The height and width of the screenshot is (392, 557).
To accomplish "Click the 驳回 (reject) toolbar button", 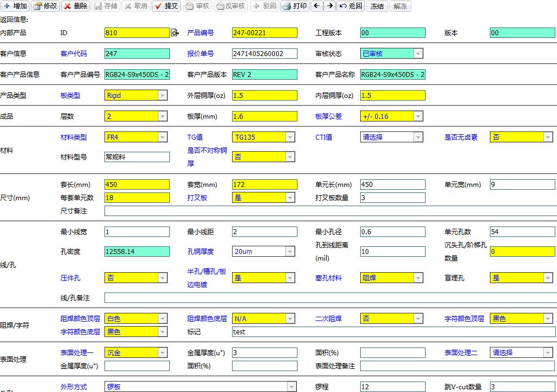I will click(x=264, y=6).
